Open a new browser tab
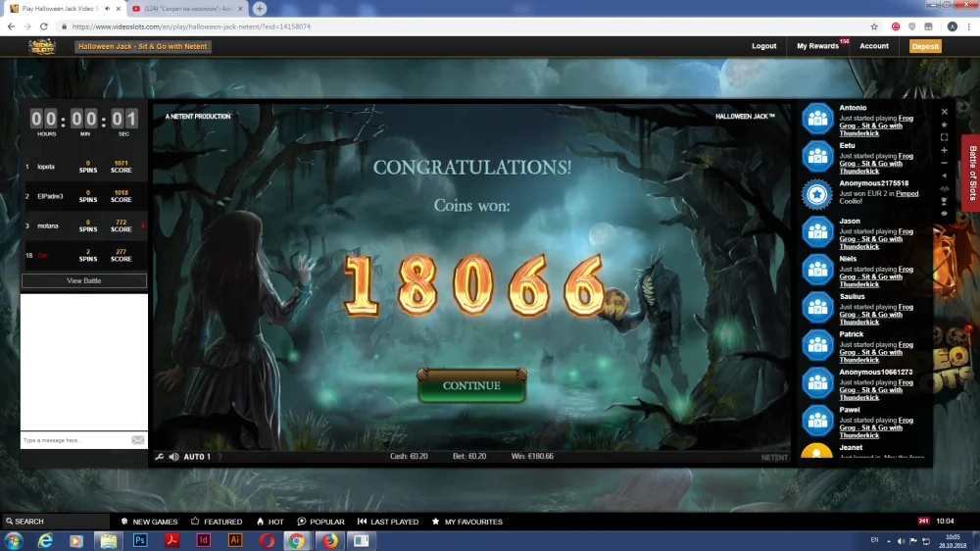Screen dimensions: 980x551 [x=260, y=9]
